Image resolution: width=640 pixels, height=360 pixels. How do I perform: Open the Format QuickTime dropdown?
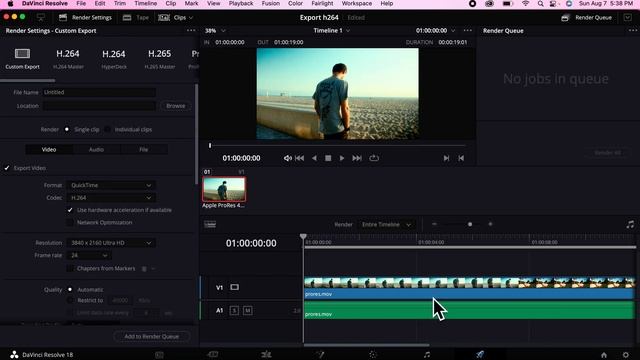click(x=111, y=185)
